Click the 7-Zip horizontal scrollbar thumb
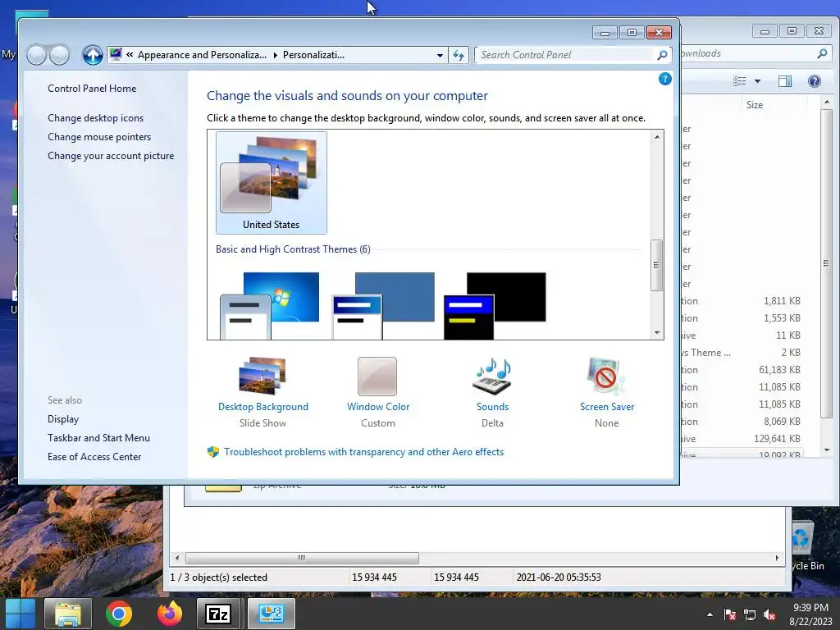Screen dimensions: 840x630 click(x=302, y=558)
